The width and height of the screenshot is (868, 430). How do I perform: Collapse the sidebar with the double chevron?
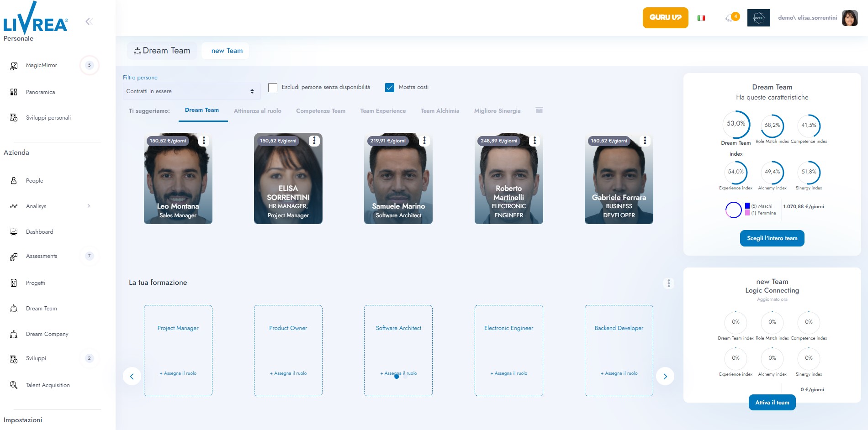pos(89,21)
